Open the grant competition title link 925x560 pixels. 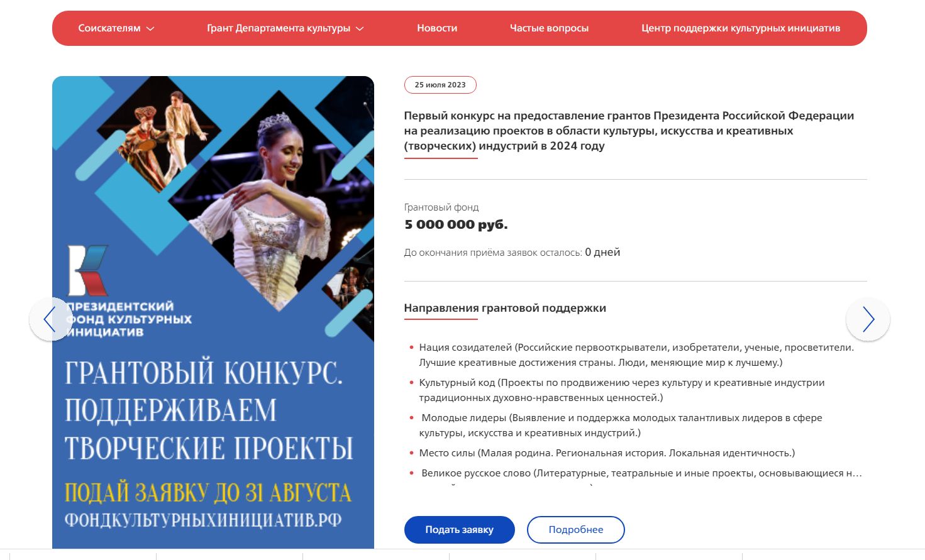tap(629, 131)
